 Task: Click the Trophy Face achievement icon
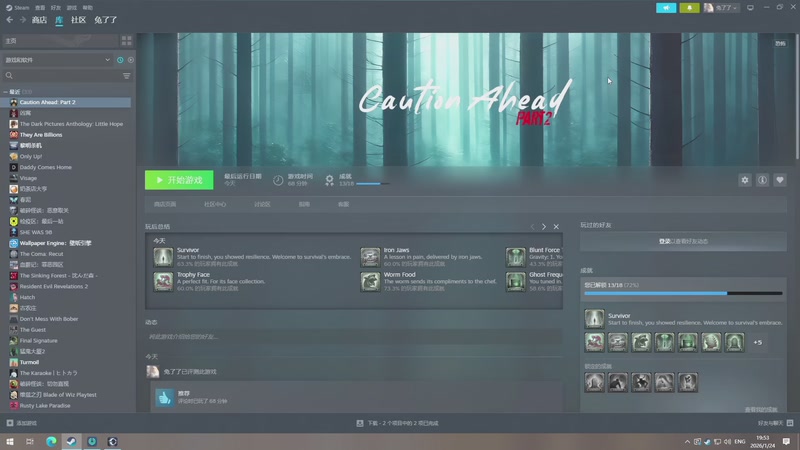tap(163, 282)
